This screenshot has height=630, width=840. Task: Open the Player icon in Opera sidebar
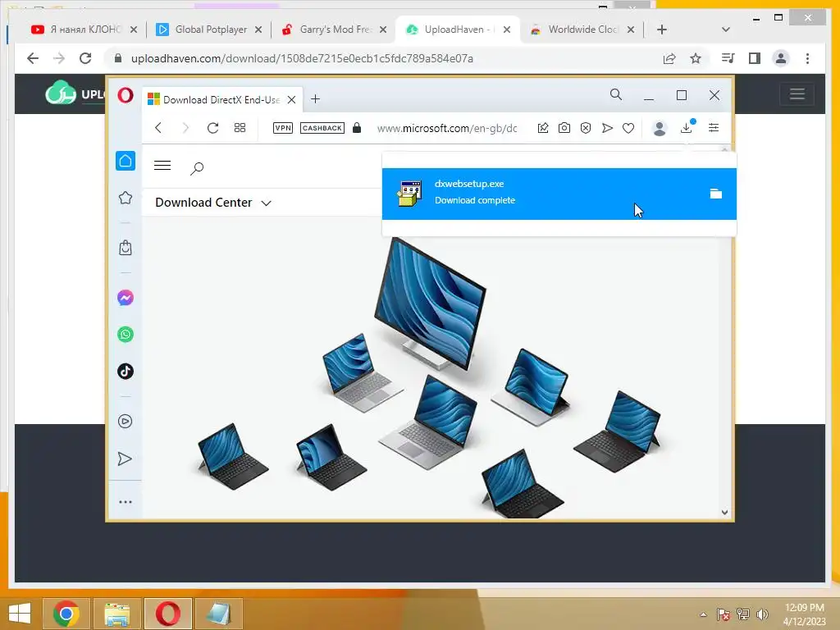point(126,422)
